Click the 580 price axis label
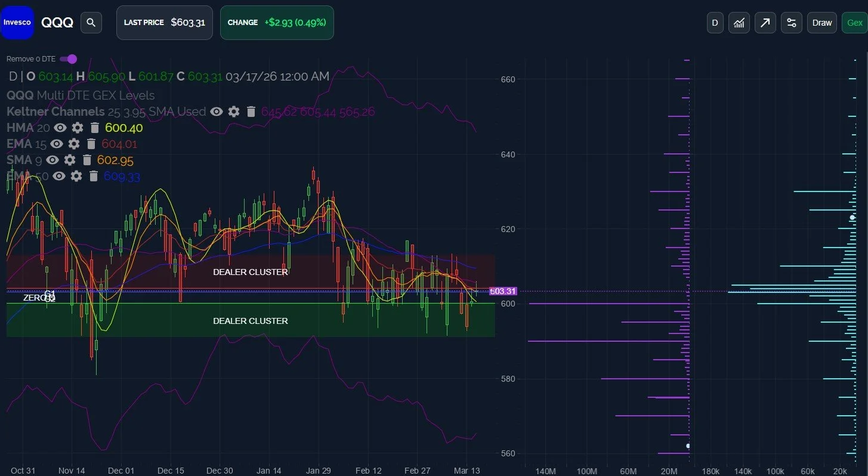Image resolution: width=868 pixels, height=476 pixels. point(508,379)
